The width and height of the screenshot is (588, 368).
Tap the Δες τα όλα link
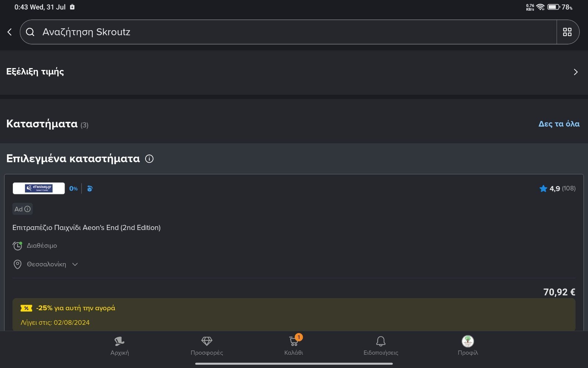click(x=559, y=124)
